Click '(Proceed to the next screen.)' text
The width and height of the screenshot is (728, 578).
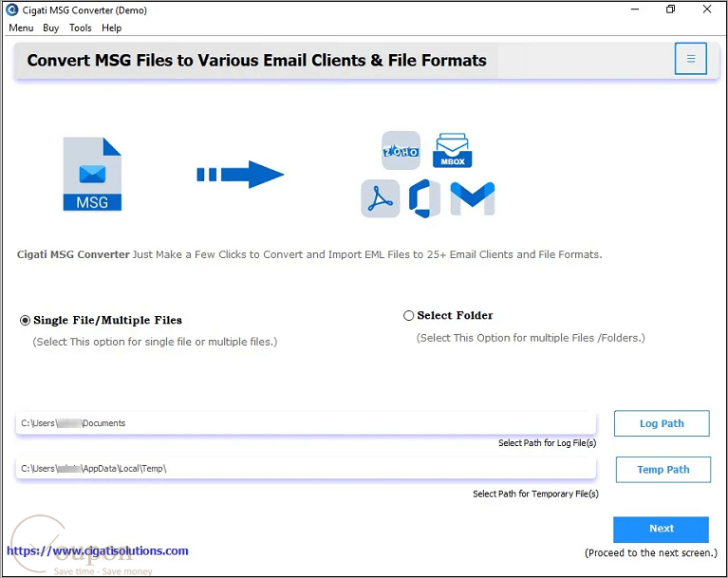point(651,553)
